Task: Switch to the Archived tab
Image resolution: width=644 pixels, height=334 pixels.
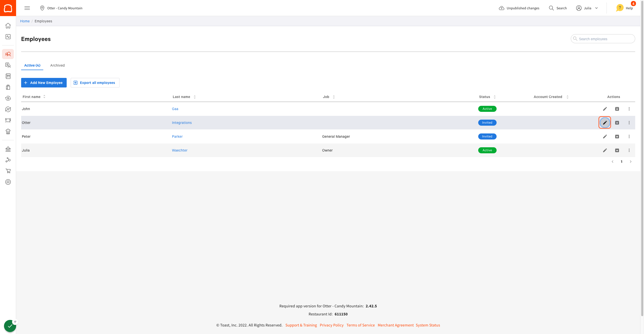Action: pyautogui.click(x=57, y=65)
